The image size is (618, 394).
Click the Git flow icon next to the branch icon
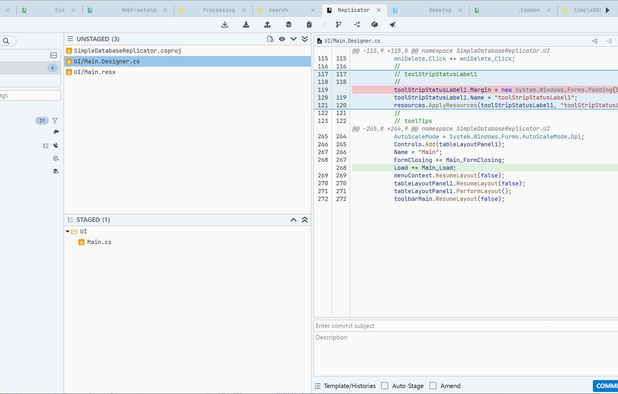point(357,24)
